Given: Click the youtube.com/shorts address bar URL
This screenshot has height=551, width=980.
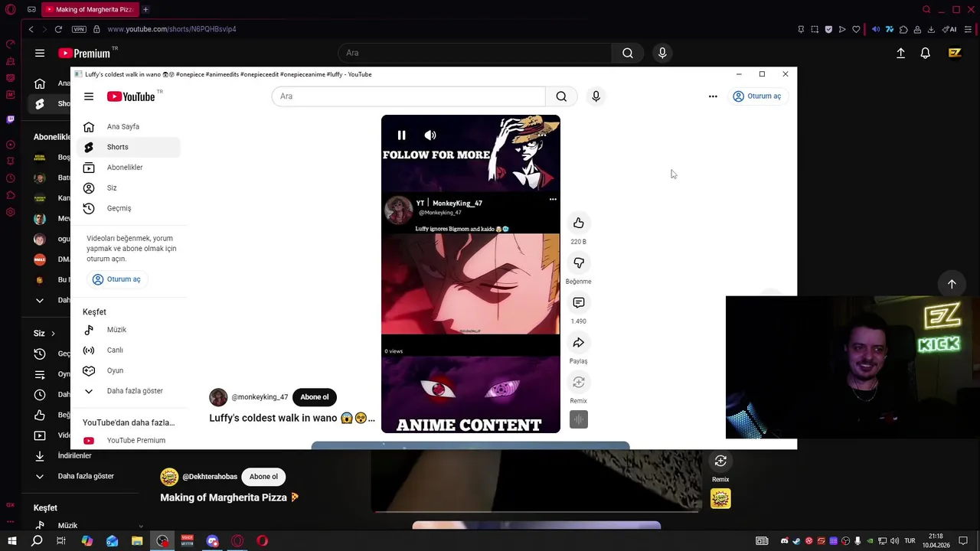Looking at the screenshot, I should 171,29.
